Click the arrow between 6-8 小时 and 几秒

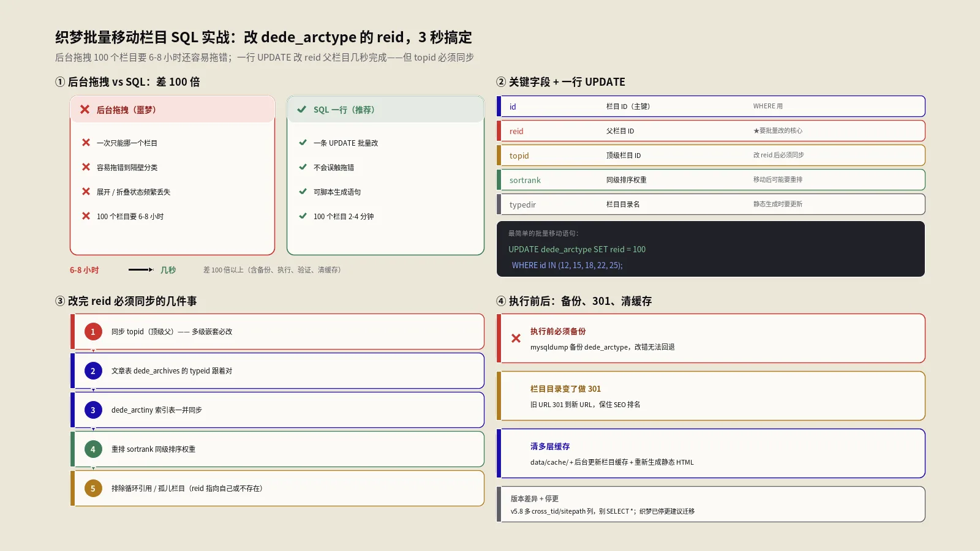[141, 270]
